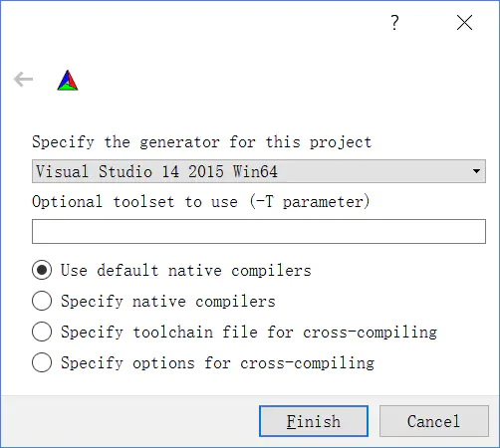Click the 'Specify native compilers' label text
The height and width of the screenshot is (448, 500).
[x=168, y=302]
